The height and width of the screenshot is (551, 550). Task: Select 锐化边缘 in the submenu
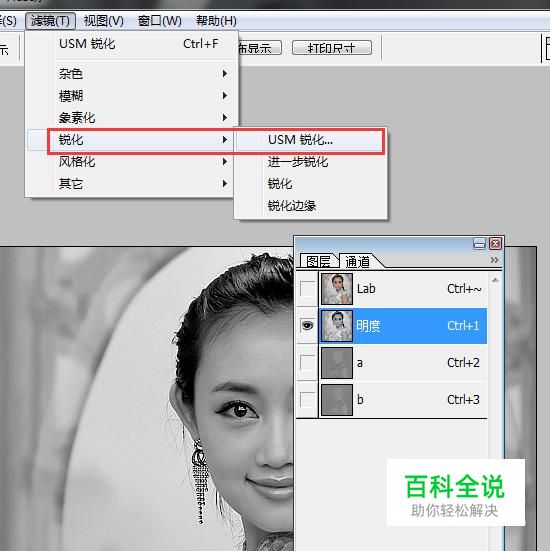point(311,206)
